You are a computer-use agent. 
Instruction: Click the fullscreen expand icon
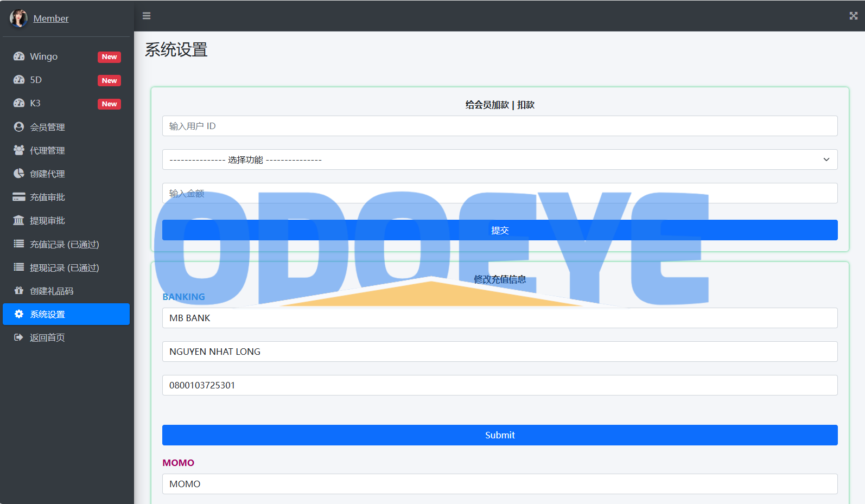coord(853,16)
